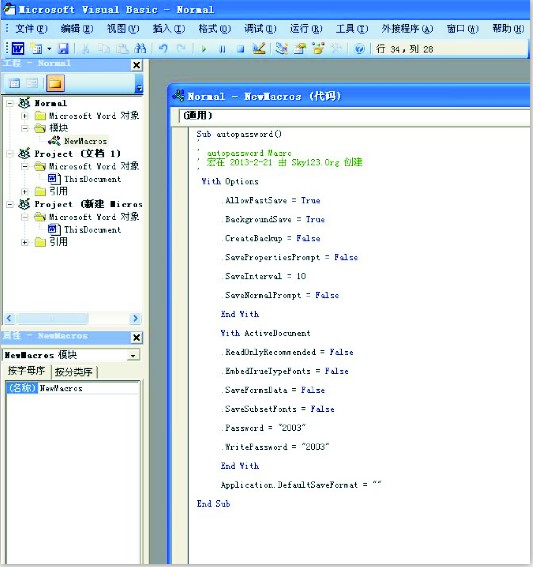Click View Code icon in project panel

click(x=14, y=83)
